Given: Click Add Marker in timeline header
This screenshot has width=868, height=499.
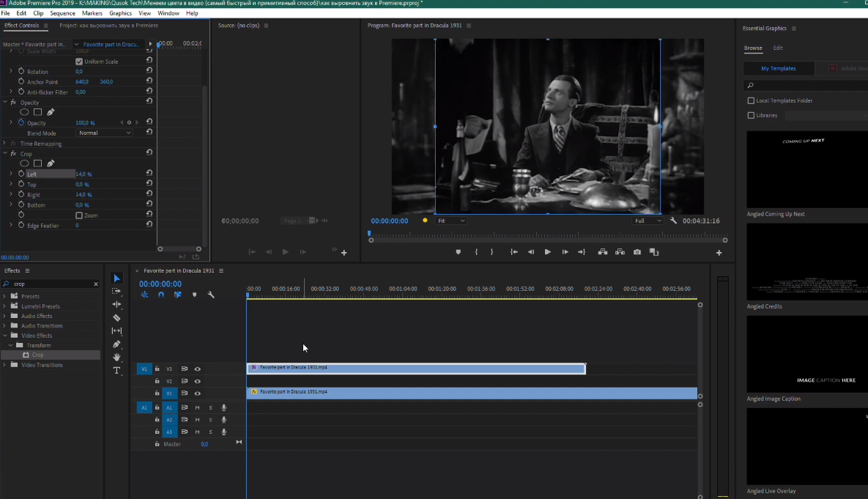Looking at the screenshot, I should pyautogui.click(x=194, y=295).
